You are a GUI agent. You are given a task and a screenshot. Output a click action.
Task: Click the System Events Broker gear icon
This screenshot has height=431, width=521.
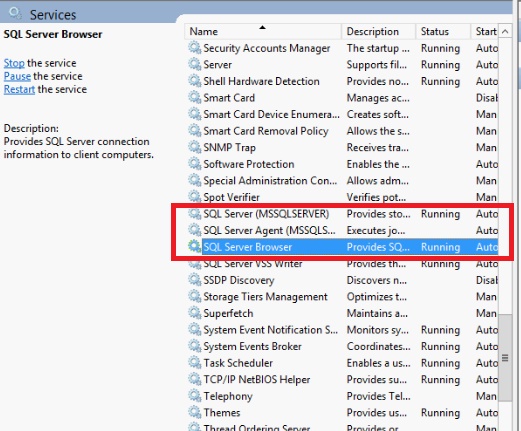pos(195,346)
